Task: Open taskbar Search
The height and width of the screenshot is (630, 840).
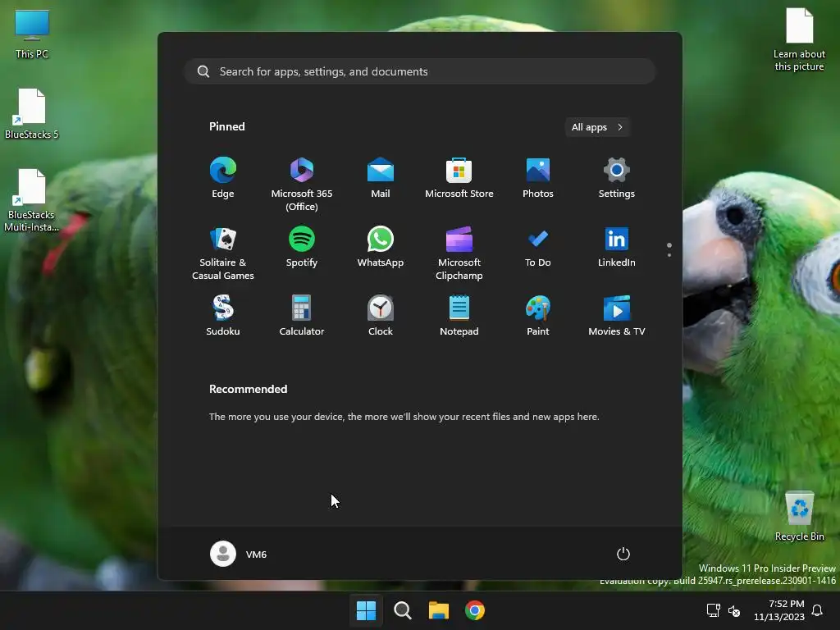Action: point(402,610)
